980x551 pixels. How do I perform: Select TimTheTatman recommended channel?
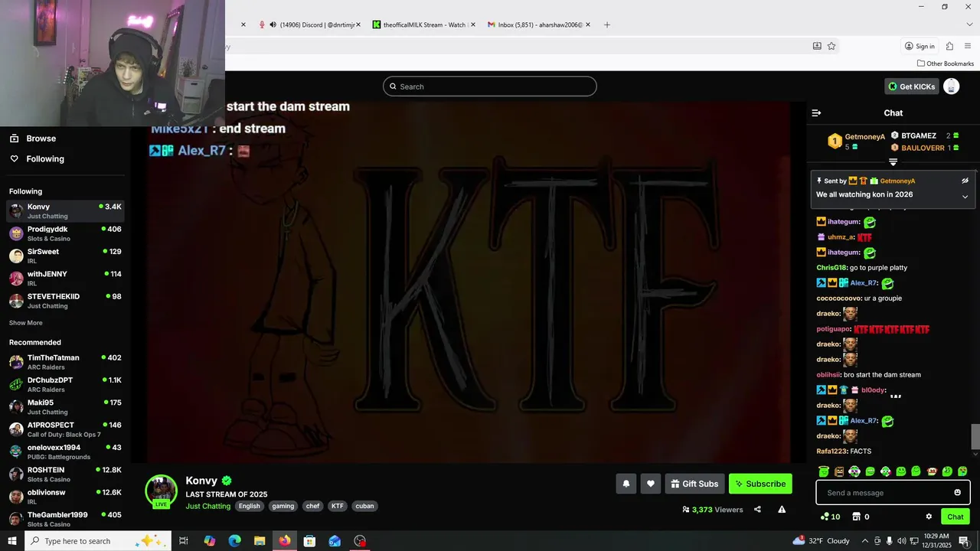65,362
